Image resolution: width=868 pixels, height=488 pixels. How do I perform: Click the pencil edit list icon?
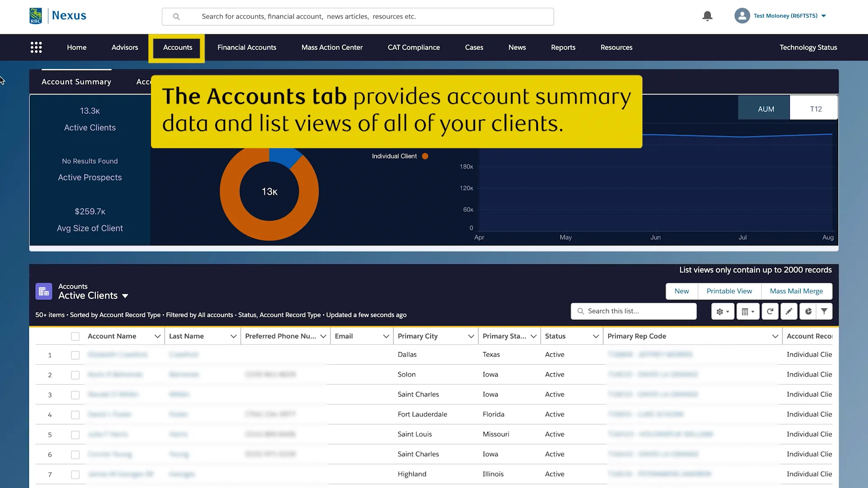789,311
